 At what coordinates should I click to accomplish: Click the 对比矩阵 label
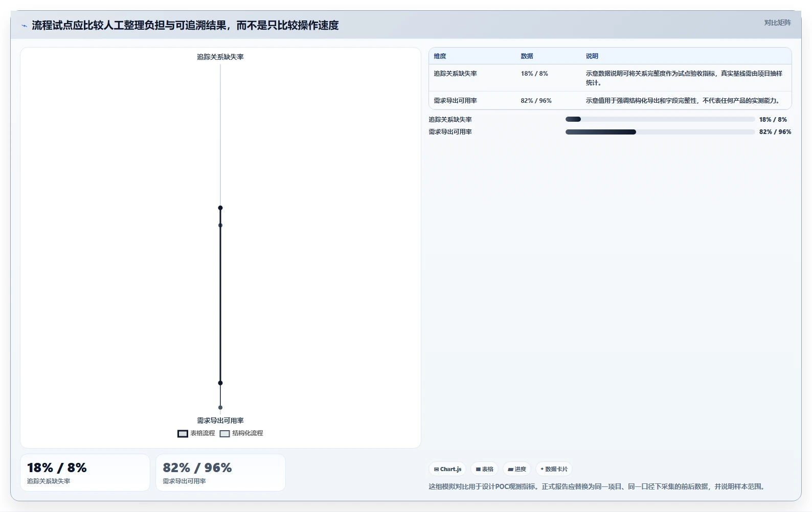tap(777, 23)
